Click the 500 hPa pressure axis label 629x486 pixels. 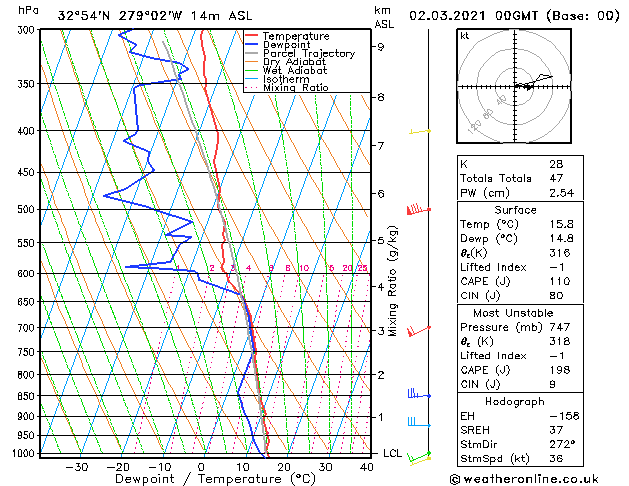pos(26,209)
